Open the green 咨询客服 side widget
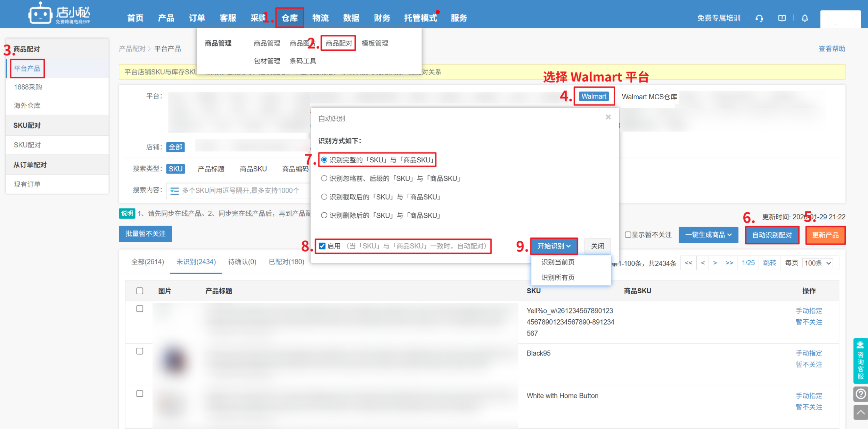Screen dimensions: 868x429 tap(860, 361)
